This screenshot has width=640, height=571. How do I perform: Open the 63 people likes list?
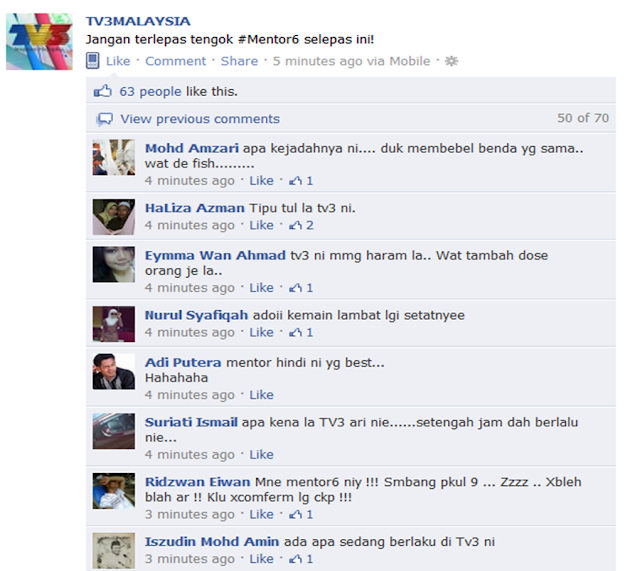[x=150, y=91]
